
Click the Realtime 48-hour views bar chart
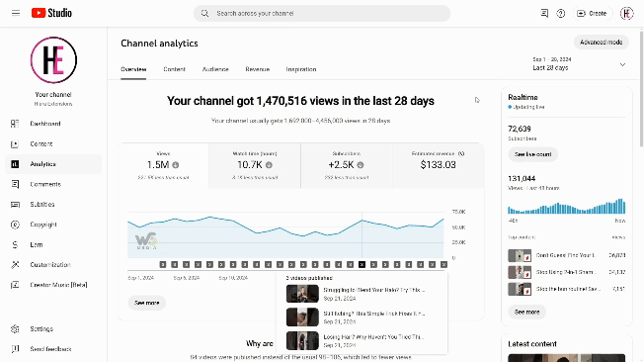[x=567, y=206]
